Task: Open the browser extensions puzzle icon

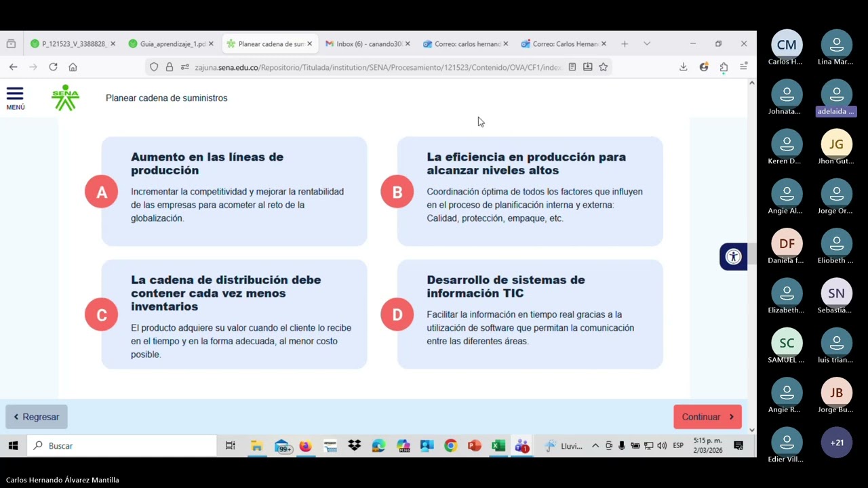Action: [x=724, y=66]
